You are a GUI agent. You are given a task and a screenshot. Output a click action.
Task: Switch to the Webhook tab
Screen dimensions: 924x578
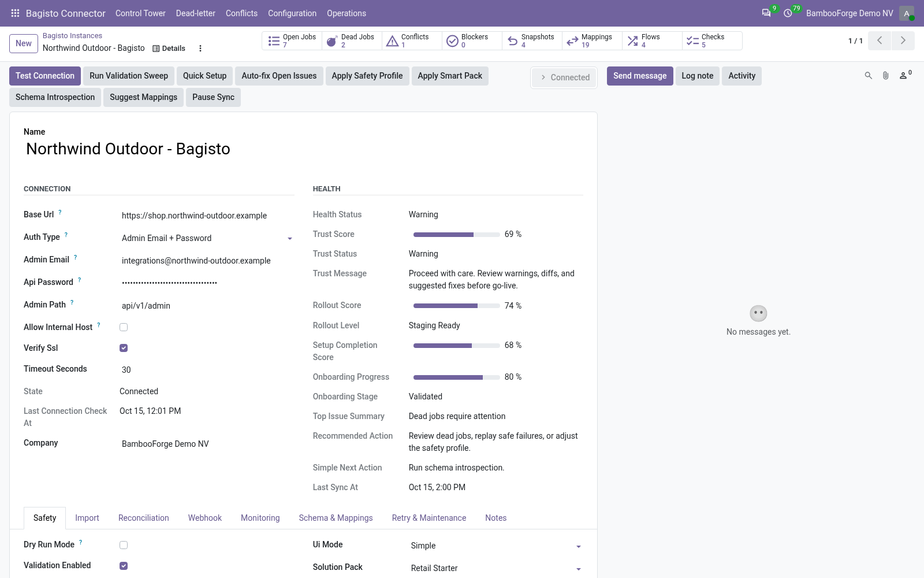[x=205, y=518]
